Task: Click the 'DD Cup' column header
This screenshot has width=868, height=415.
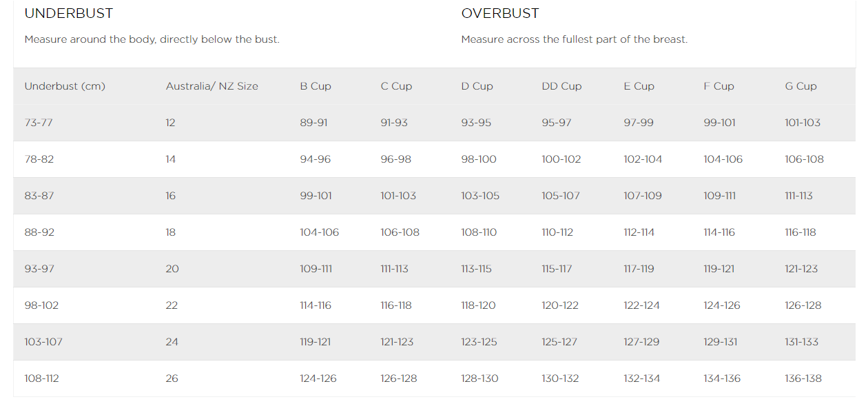Action: point(561,86)
